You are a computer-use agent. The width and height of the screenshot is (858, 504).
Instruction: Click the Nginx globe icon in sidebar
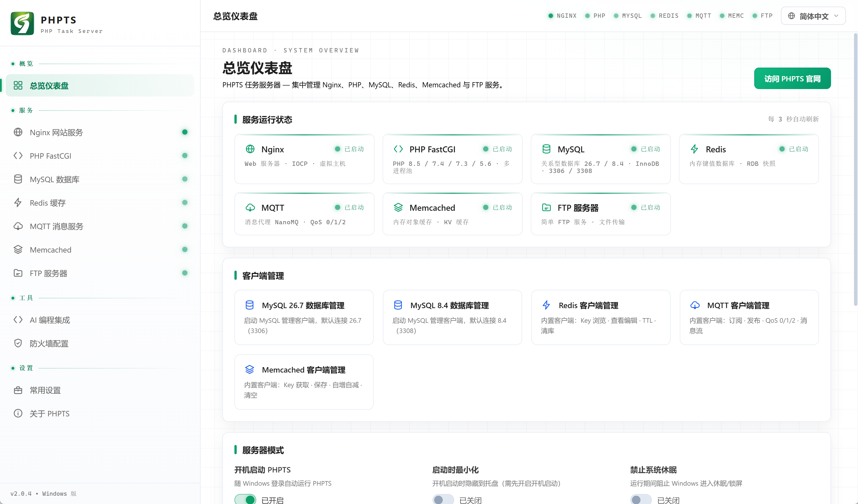[18, 132]
